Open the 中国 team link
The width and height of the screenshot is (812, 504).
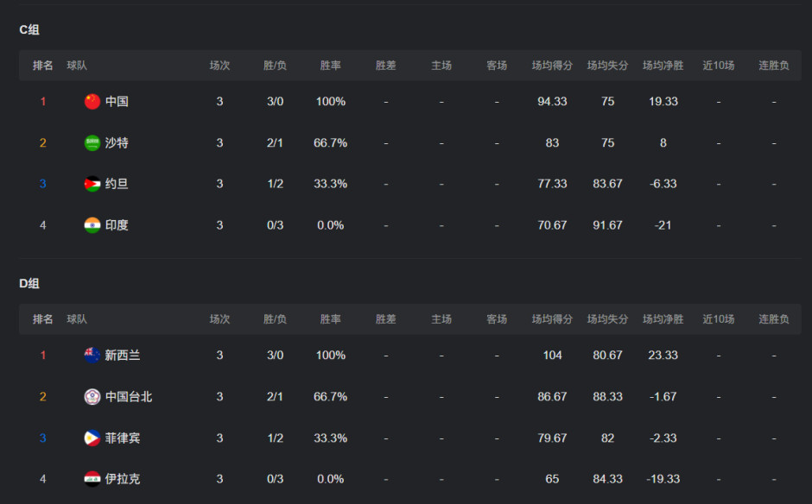(117, 101)
